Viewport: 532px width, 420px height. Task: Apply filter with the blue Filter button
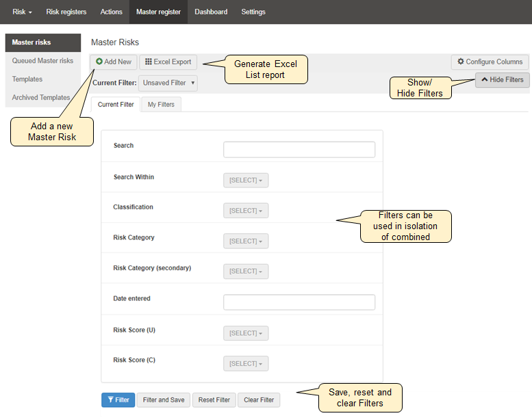click(x=118, y=399)
